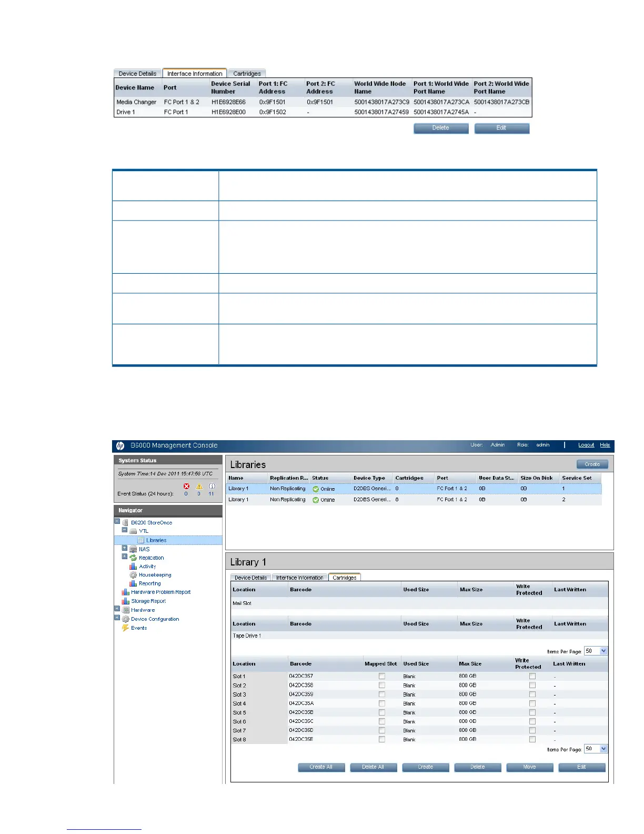Viewport: 644px width, 834px height.
Task: Click the B6200 StoreOnce server icon
Action: [x=125, y=522]
